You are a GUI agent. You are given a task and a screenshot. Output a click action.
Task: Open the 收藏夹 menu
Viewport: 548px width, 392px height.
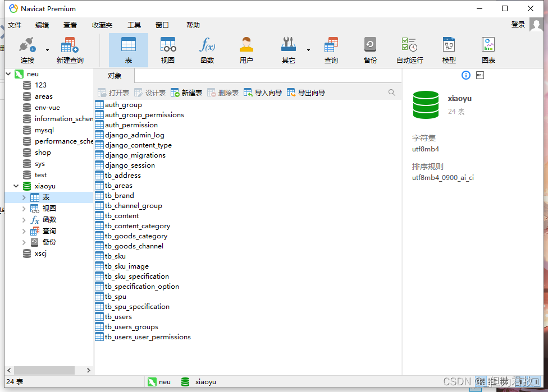102,25
